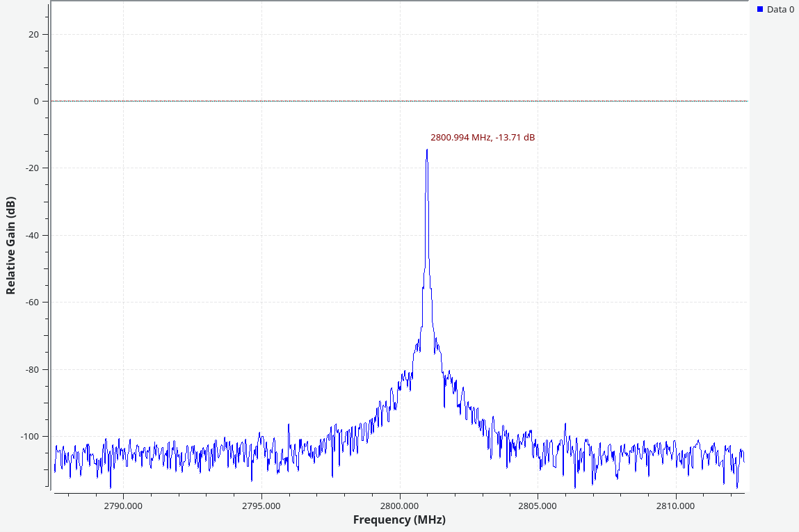Image resolution: width=799 pixels, height=532 pixels.
Task: Select the Frequency (MHz) axis title
Action: (x=399, y=519)
